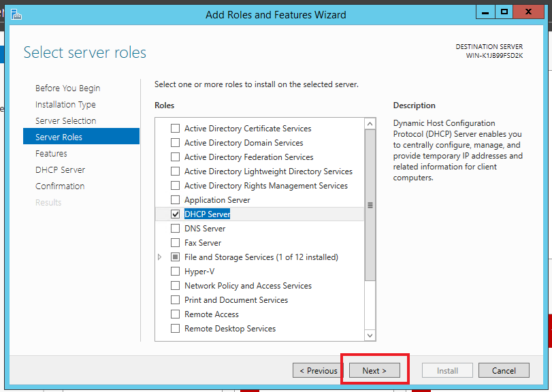Uncheck the DHCP Server role checkbox
The height and width of the screenshot is (392, 552).
click(176, 214)
